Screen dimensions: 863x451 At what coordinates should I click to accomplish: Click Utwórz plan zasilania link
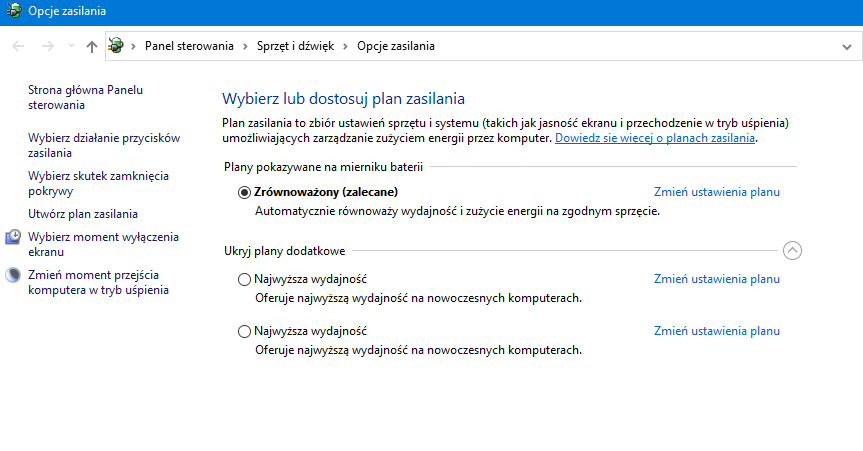pos(83,214)
